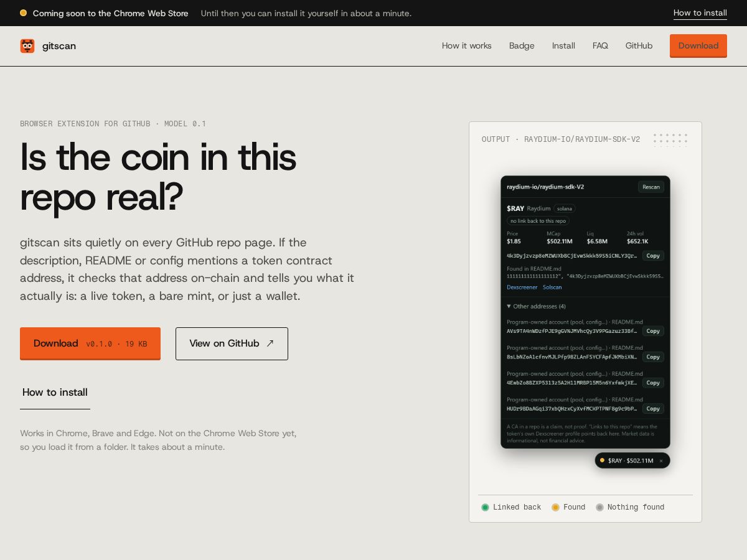Click Coming soon to the Chrome Web Store text
747x560 pixels.
pos(111,13)
